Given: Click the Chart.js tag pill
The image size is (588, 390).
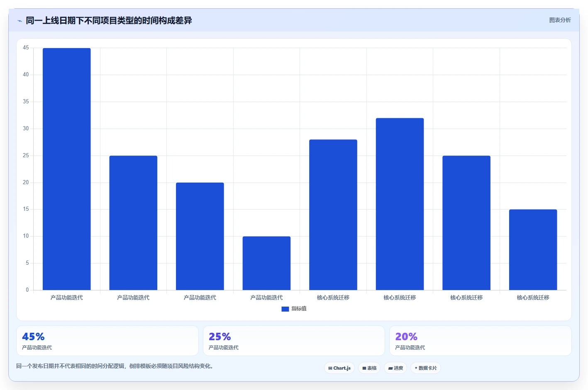Looking at the screenshot, I should coord(339,368).
